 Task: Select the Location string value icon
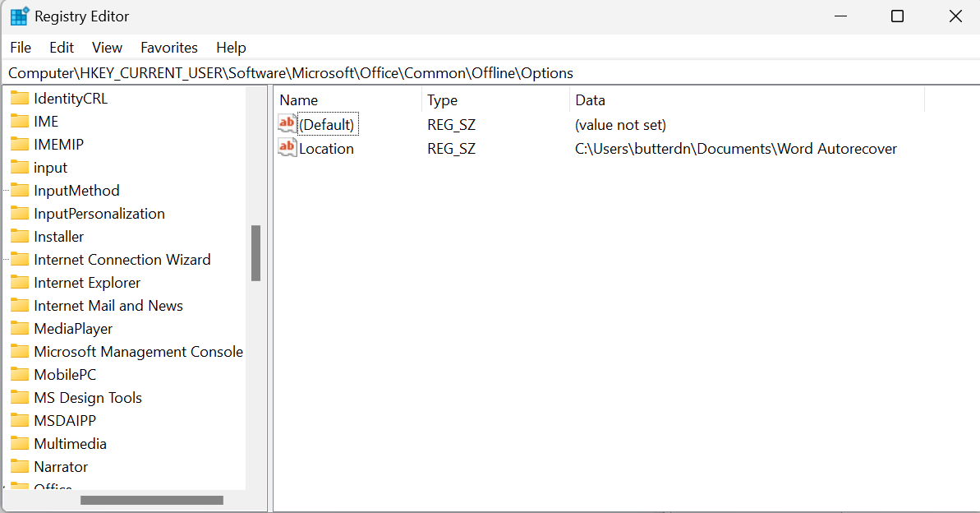[287, 148]
